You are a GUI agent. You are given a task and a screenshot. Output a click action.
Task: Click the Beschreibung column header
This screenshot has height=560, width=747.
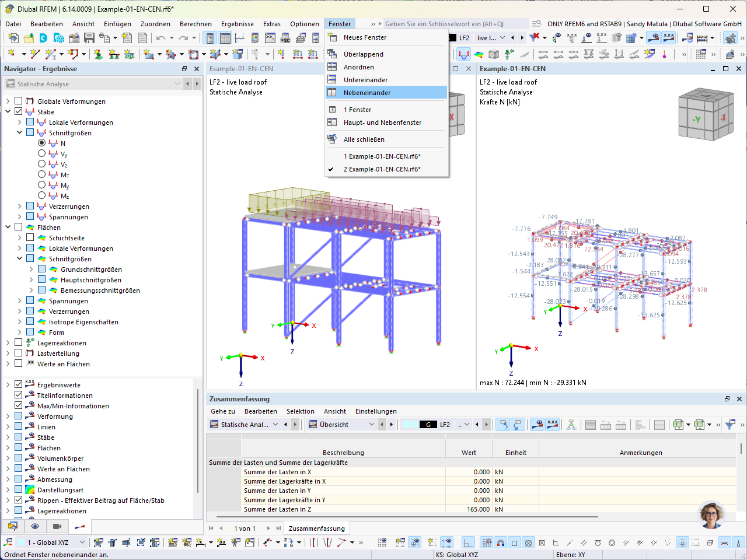pyautogui.click(x=343, y=453)
